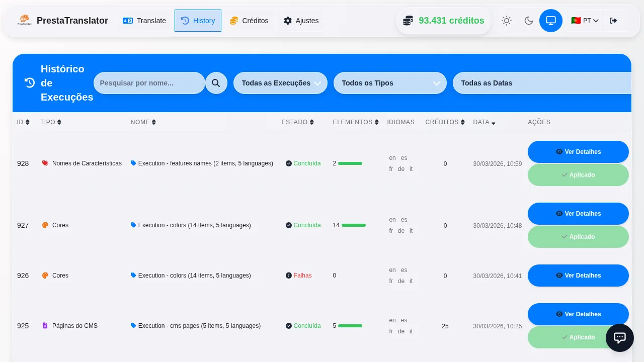This screenshot has width=644, height=362.
Task: Focus the Pesquisar por nome search field
Action: click(x=149, y=83)
